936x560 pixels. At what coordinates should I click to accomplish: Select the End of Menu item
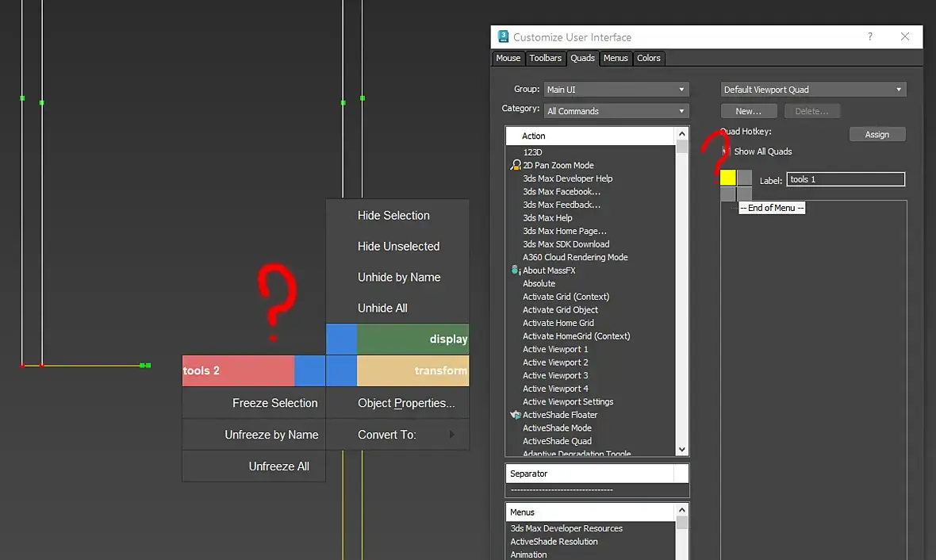point(772,208)
